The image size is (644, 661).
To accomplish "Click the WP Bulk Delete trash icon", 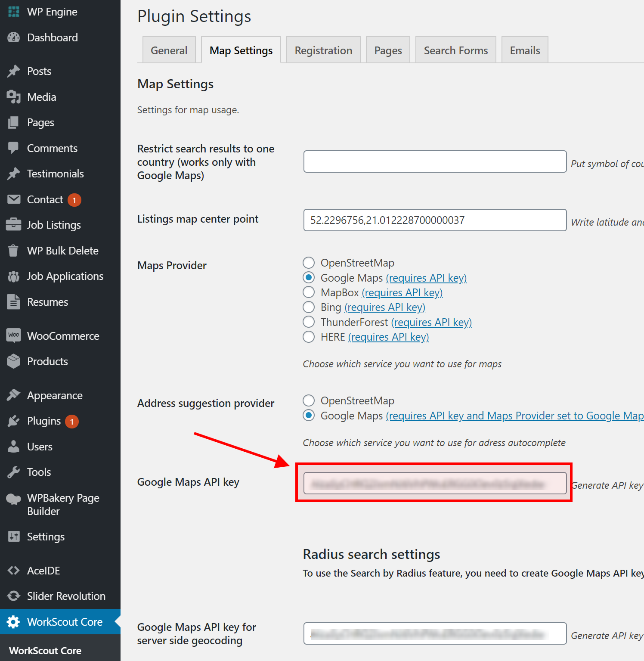I will 14,251.
